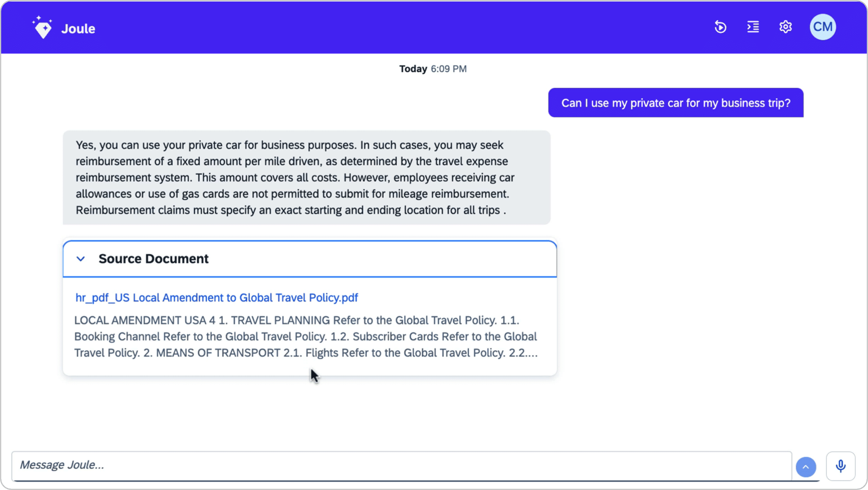This screenshot has width=868, height=490.
Task: Click the send message arrow button
Action: (x=806, y=467)
